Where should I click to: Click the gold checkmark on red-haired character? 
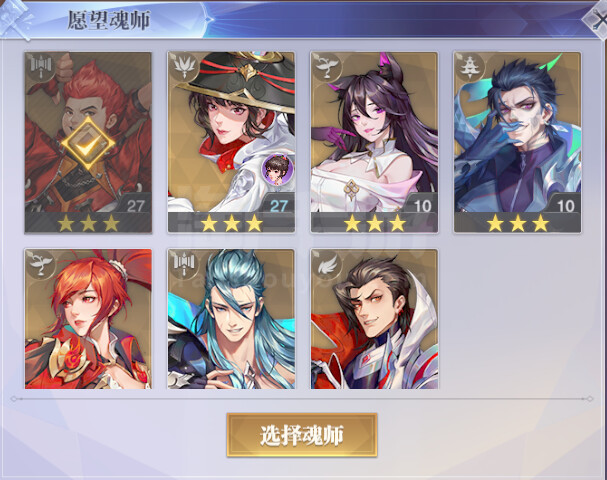(x=88, y=144)
